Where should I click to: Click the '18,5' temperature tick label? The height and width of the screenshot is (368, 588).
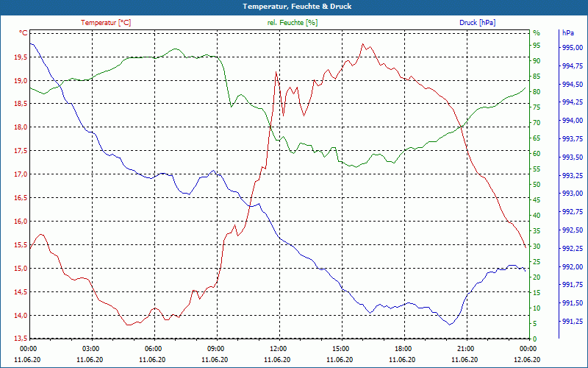pyautogui.click(x=21, y=104)
